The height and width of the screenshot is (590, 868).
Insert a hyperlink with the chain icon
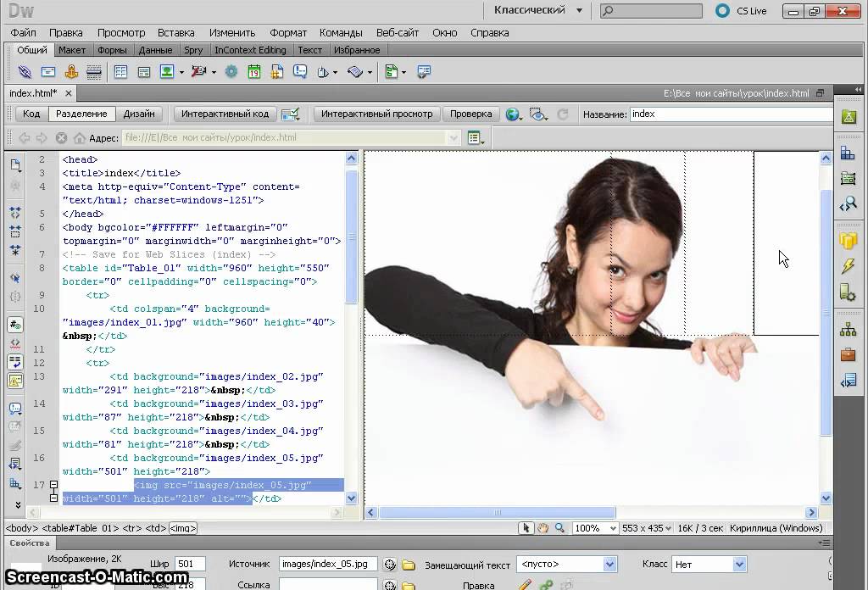[25, 71]
